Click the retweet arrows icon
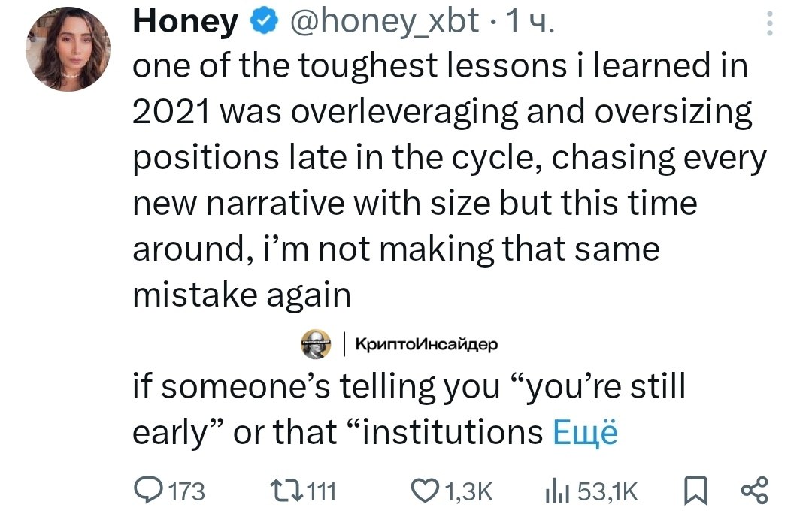This screenshot has height=514, width=812. pyautogui.click(x=287, y=490)
